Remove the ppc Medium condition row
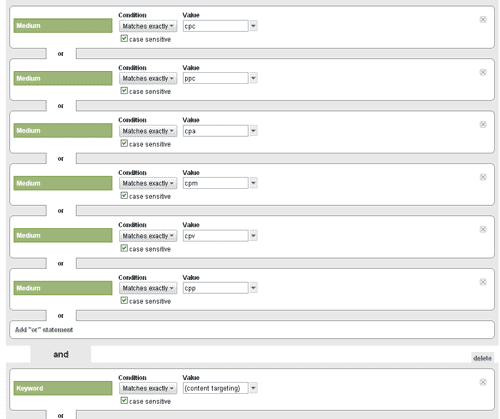 [x=483, y=72]
